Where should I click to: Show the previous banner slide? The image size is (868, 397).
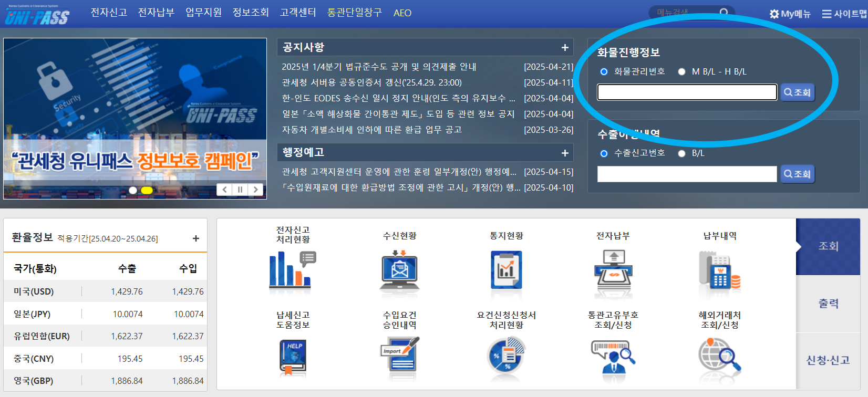(x=224, y=190)
